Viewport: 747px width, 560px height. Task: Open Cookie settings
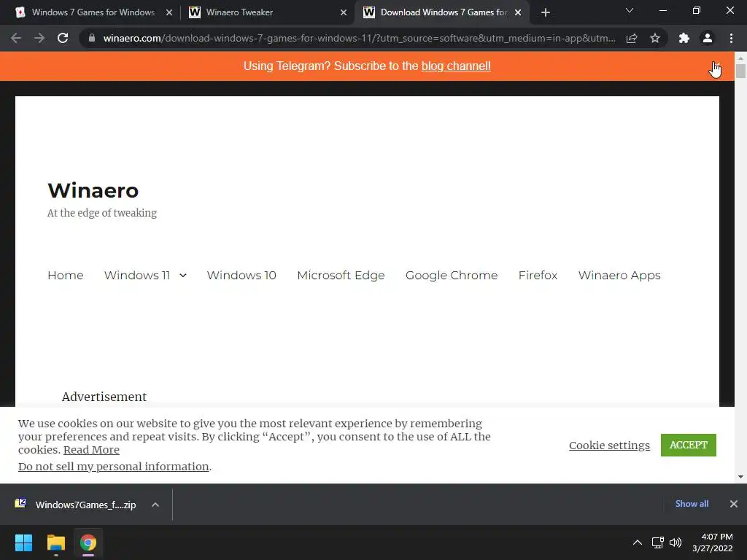tap(609, 446)
